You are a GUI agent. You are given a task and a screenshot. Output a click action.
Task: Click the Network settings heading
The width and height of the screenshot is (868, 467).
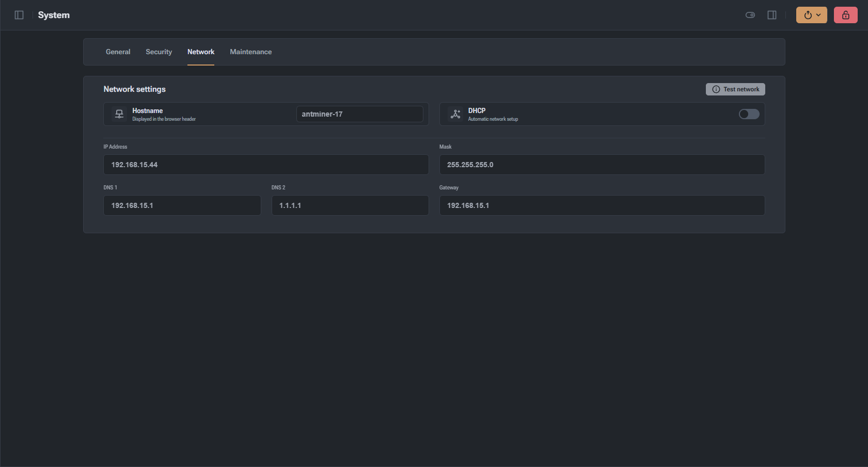(134, 89)
